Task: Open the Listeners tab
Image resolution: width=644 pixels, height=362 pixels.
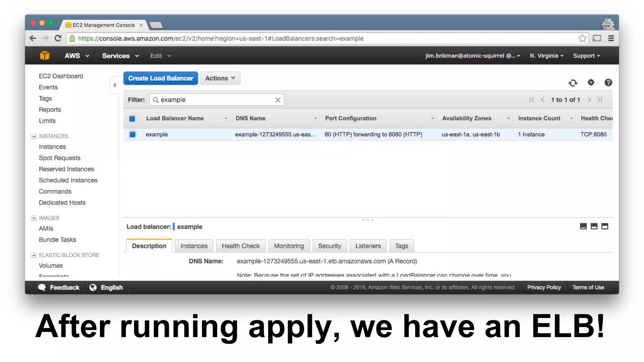Action: point(368,246)
